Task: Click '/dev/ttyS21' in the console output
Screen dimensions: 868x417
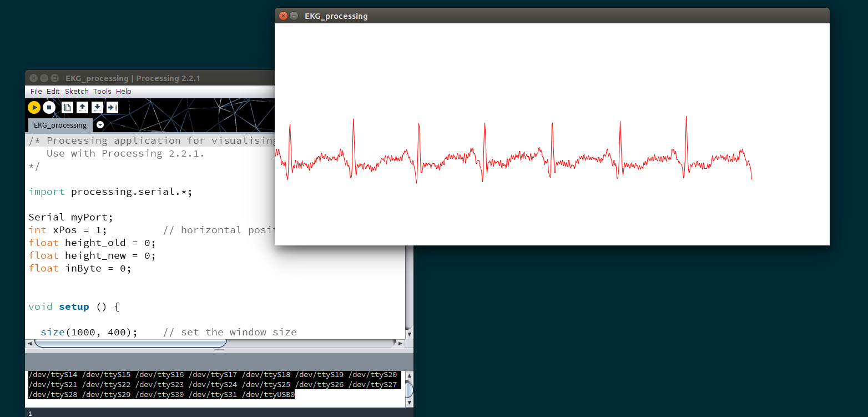Action: click(x=53, y=385)
